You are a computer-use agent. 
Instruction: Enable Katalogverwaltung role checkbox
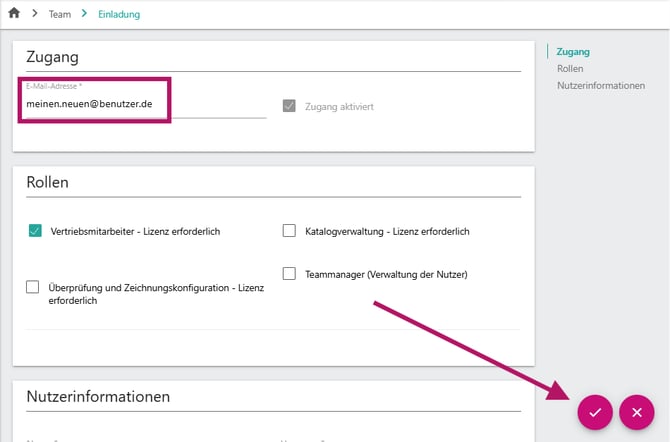click(289, 230)
